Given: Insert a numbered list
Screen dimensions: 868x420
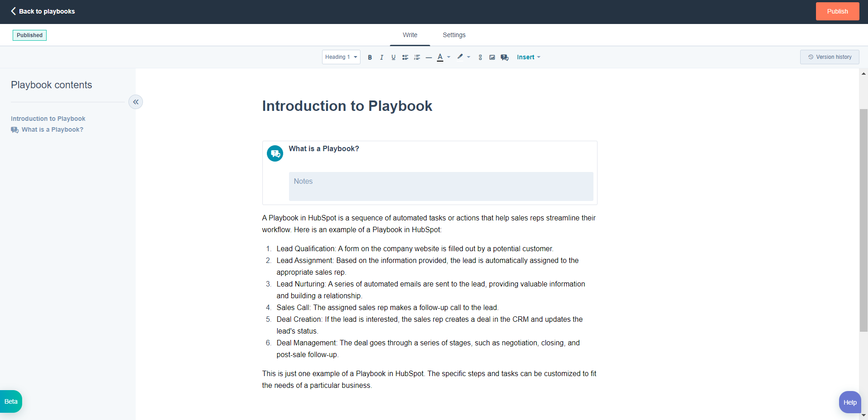Looking at the screenshot, I should pyautogui.click(x=417, y=57).
